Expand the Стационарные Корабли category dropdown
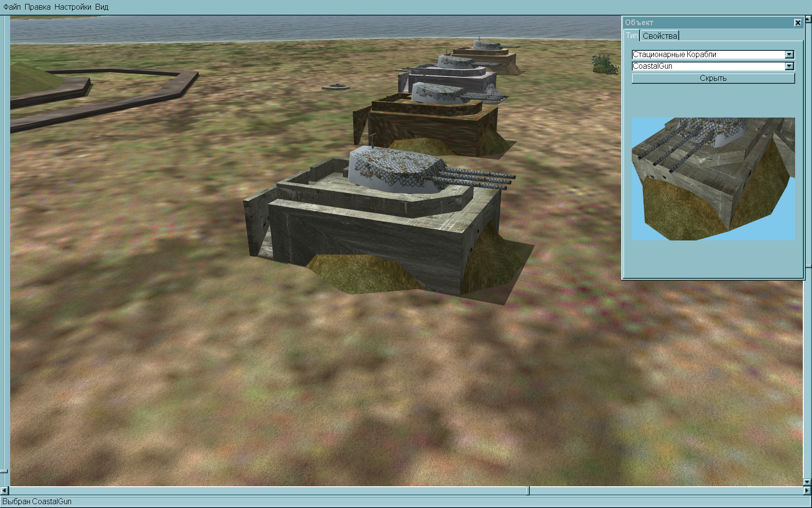This screenshot has height=508, width=812. pos(789,55)
